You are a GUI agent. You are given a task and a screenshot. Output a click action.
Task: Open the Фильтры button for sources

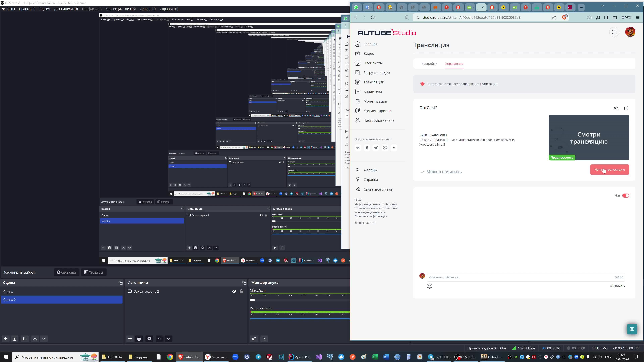pos(94,272)
